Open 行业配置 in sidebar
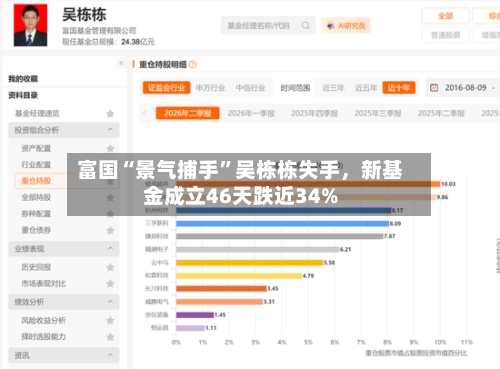The width and height of the screenshot is (500, 369). coord(36,165)
